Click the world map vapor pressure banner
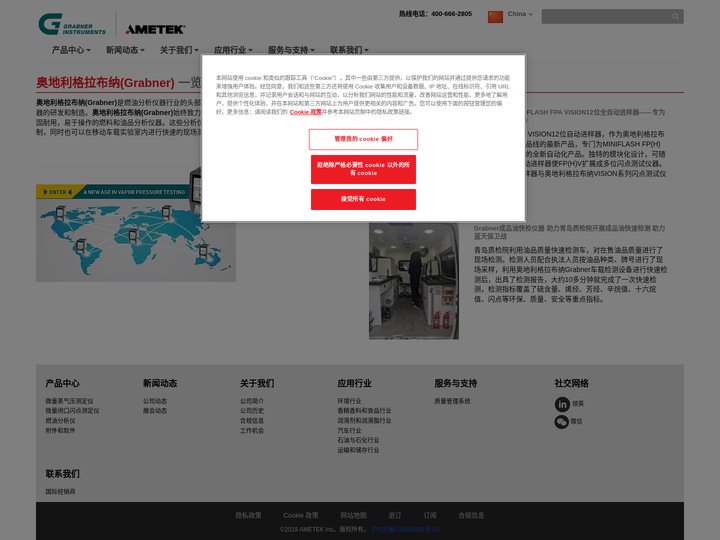The image size is (720, 540). coord(136,232)
